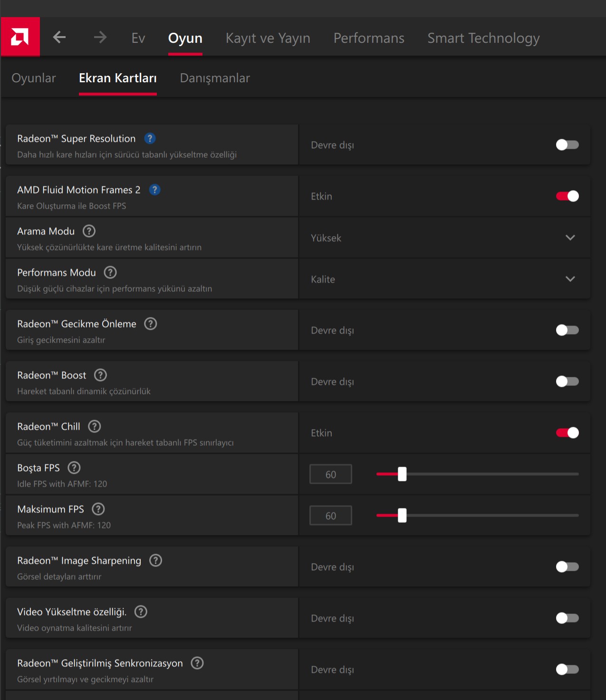Click 'Radeon™ Super Resolution' label

pos(76,138)
